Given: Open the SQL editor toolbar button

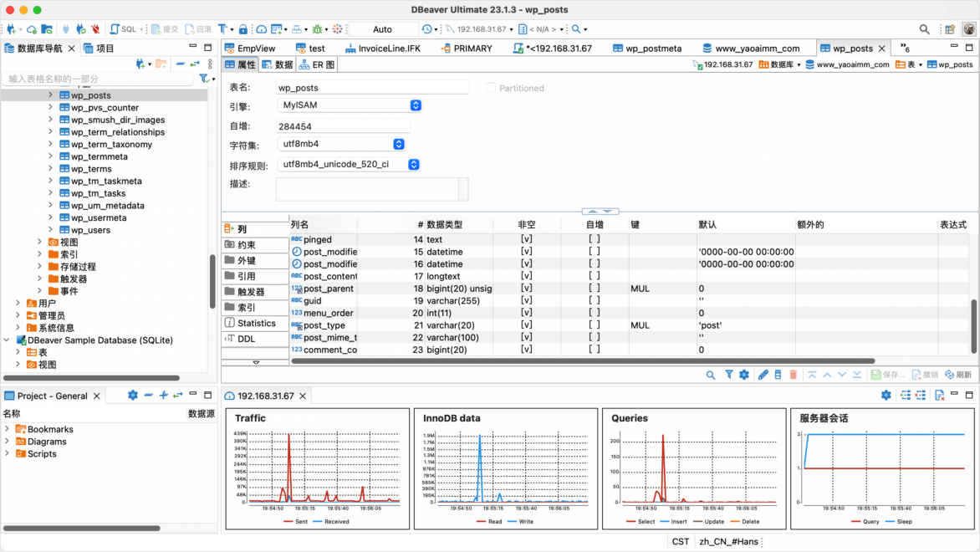Looking at the screenshot, I should click(123, 29).
